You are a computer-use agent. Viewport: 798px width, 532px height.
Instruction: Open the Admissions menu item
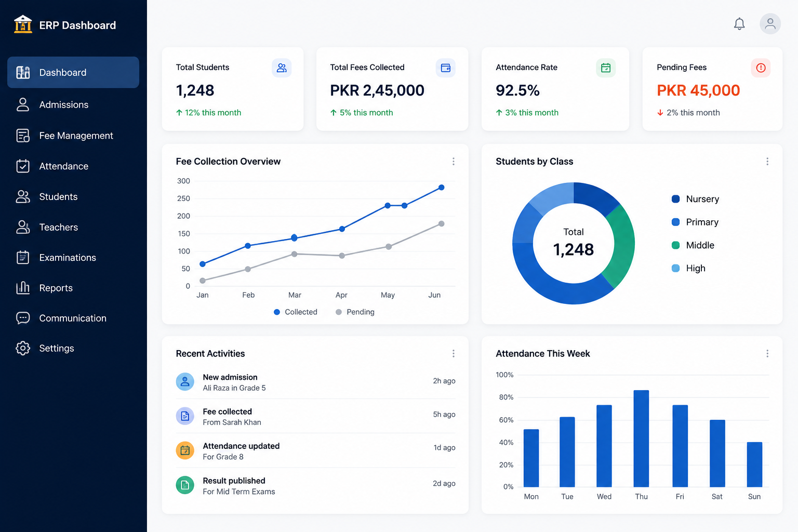pyautogui.click(x=73, y=104)
